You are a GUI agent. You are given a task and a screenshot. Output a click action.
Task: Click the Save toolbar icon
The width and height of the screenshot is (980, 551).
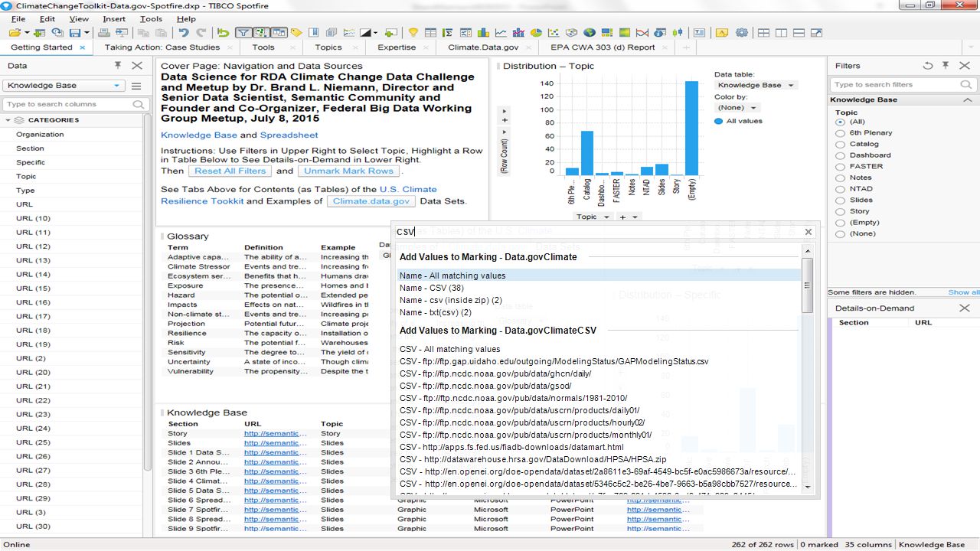point(75,33)
